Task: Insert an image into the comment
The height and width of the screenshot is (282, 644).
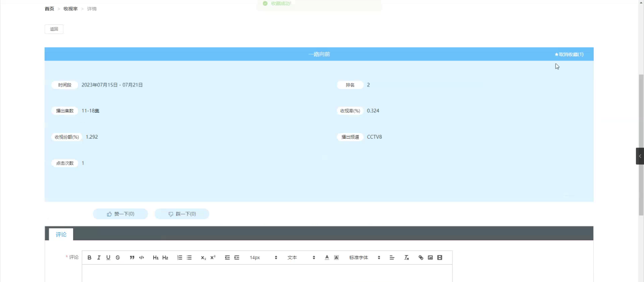Action: point(430,258)
